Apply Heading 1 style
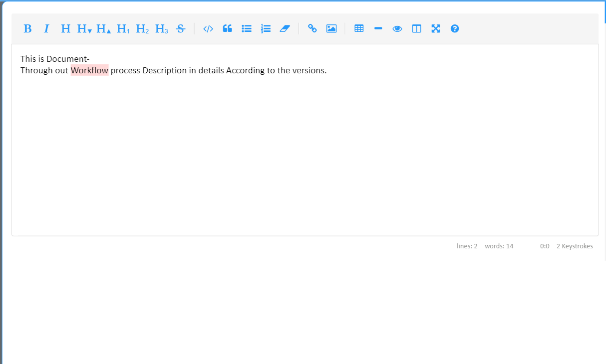The image size is (606, 364). coord(123,28)
